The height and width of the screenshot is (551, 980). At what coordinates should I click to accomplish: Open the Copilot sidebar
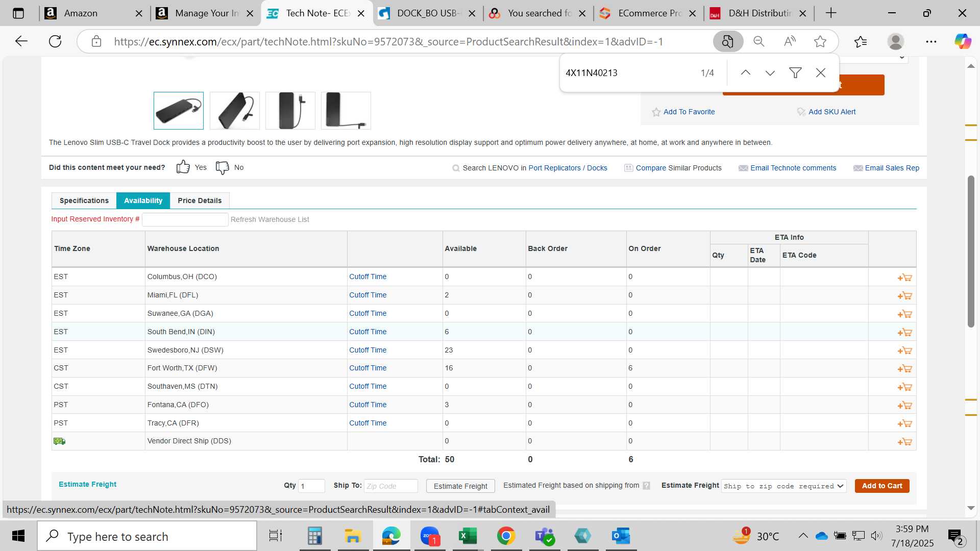(963, 41)
